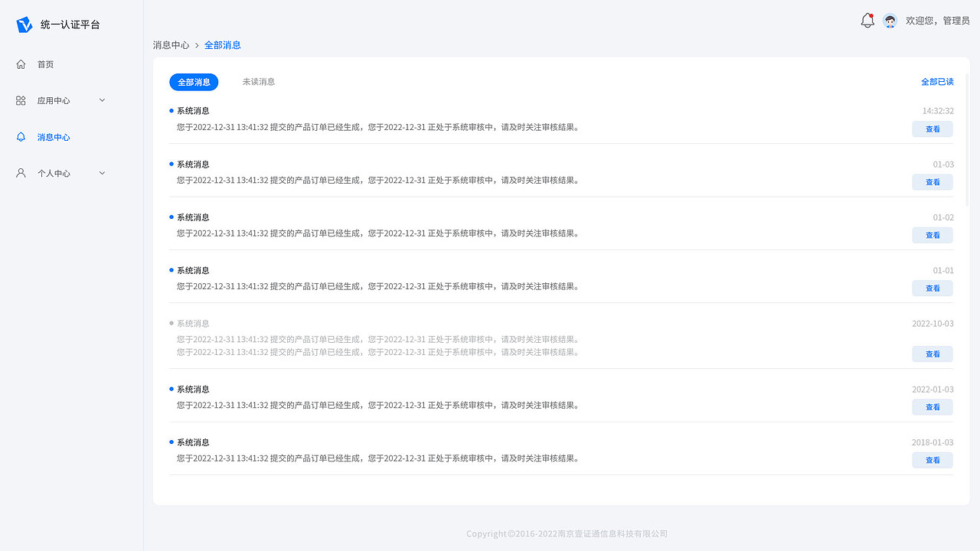Screen dimensions: 980x551
Task: Click the 系统消息 title dated 2022-01-03
Action: 193,390
